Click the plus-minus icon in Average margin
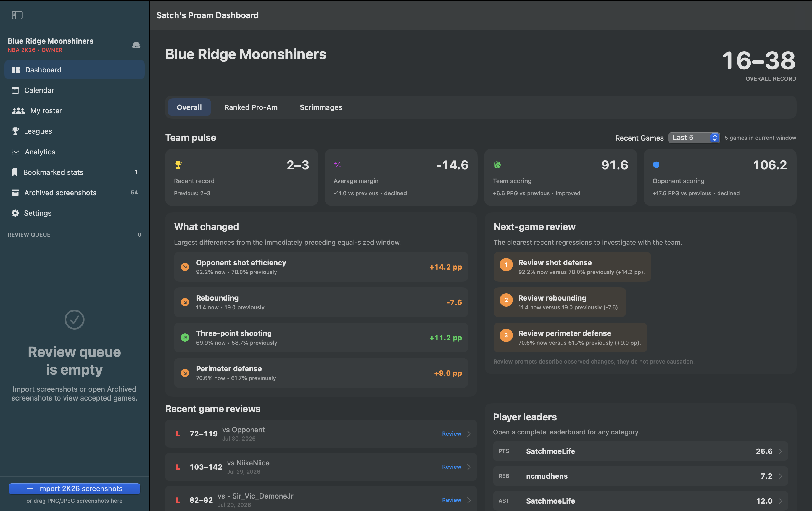 coord(338,165)
